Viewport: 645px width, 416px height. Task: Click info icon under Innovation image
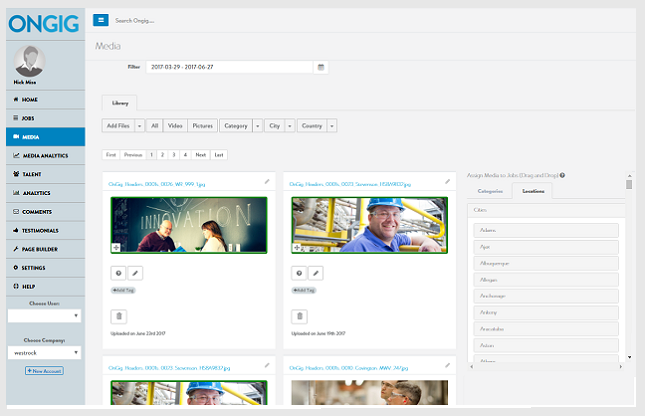click(x=118, y=273)
